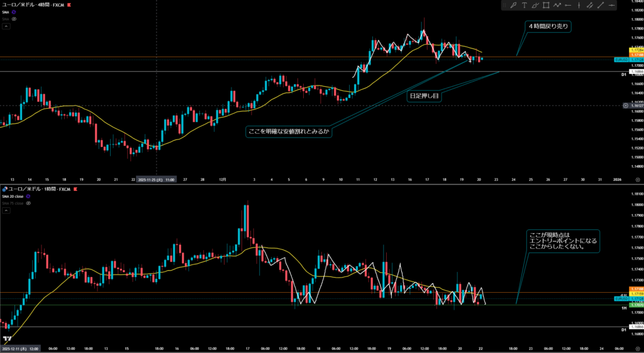Grab the floating drawing toolbar drag handle
The image size is (644, 353).
pyautogui.click(x=505, y=6)
